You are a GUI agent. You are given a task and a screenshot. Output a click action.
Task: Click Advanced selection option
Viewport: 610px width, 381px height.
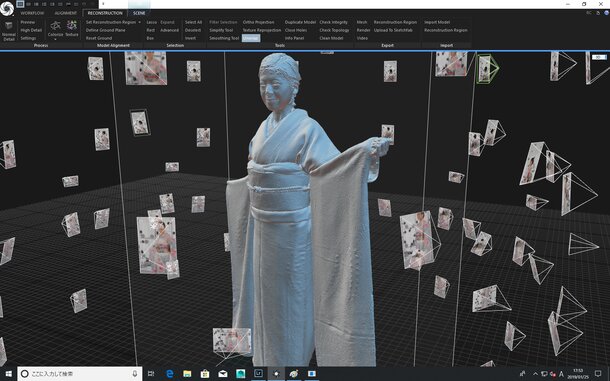[170, 30]
